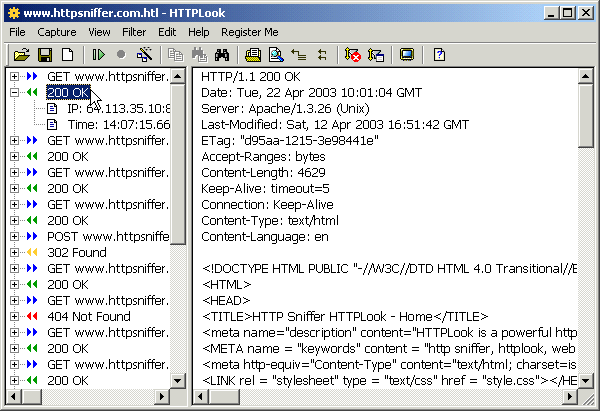Click the filter icon with red X
600x411 pixels.
[352, 55]
